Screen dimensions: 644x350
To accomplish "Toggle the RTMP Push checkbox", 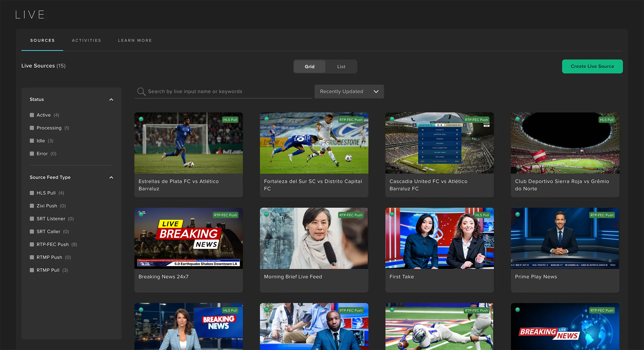I will pyautogui.click(x=32, y=257).
